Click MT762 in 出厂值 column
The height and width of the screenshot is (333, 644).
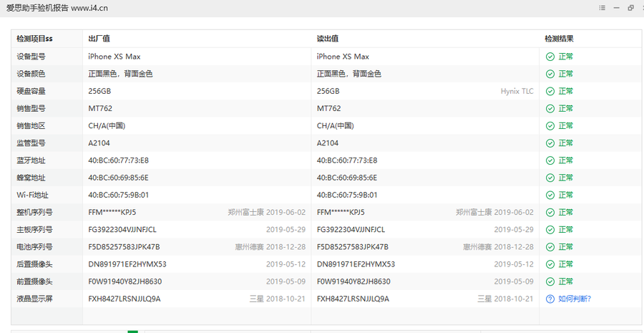point(100,109)
